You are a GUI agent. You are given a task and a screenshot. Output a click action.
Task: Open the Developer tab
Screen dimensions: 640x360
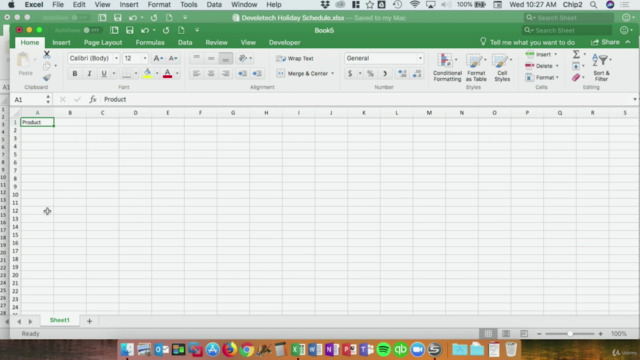284,42
